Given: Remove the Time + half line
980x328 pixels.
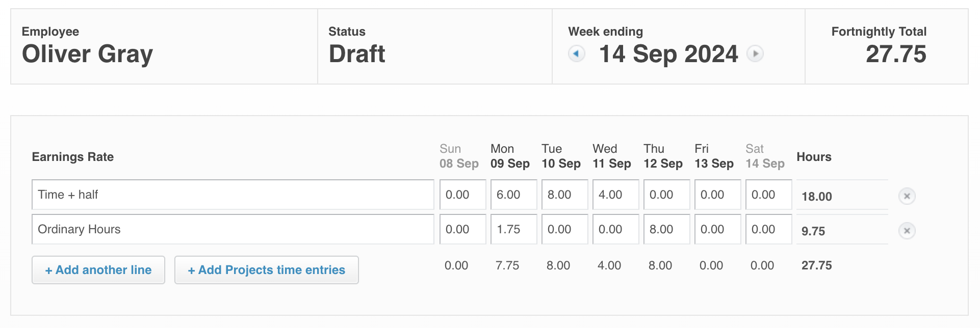Looking at the screenshot, I should [x=907, y=196].
